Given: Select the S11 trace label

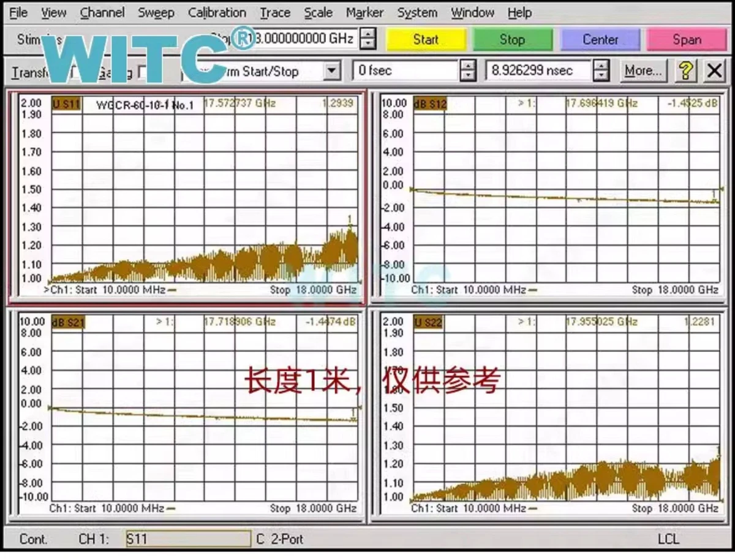Looking at the screenshot, I should point(66,104).
